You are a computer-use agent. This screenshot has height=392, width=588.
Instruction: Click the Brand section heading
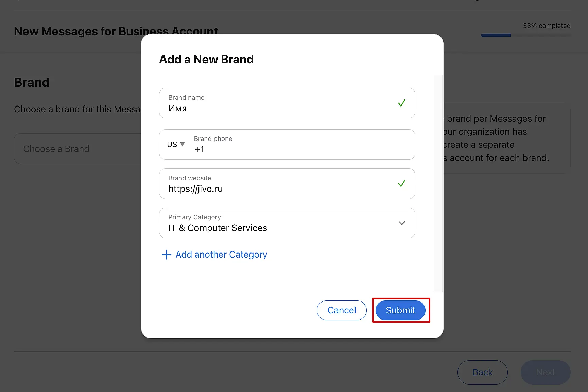tap(32, 82)
